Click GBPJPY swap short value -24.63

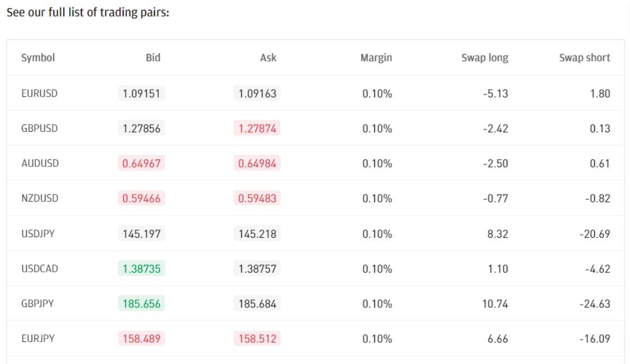click(x=595, y=304)
